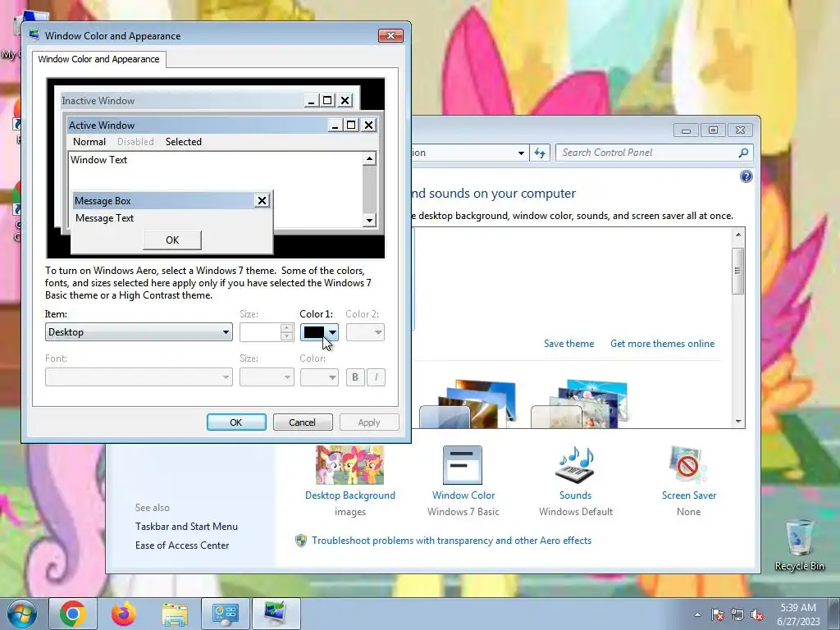Click the OK button in the dialog

(x=236, y=422)
